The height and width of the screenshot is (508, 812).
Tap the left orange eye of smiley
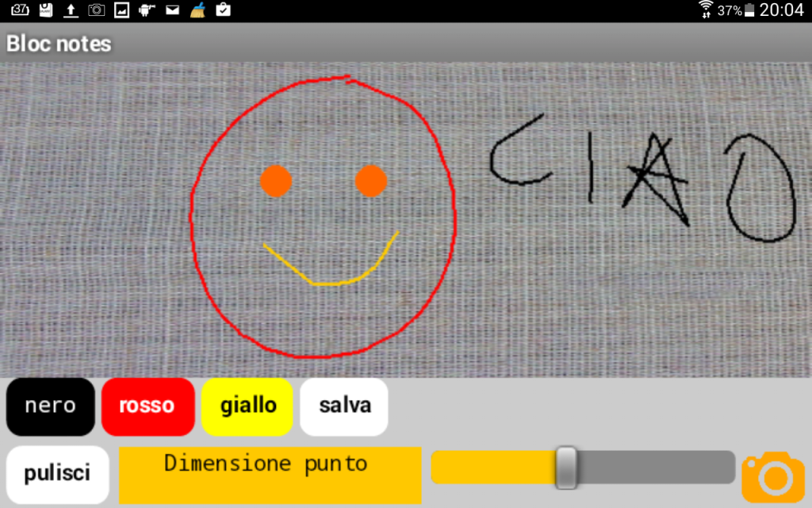point(276,181)
